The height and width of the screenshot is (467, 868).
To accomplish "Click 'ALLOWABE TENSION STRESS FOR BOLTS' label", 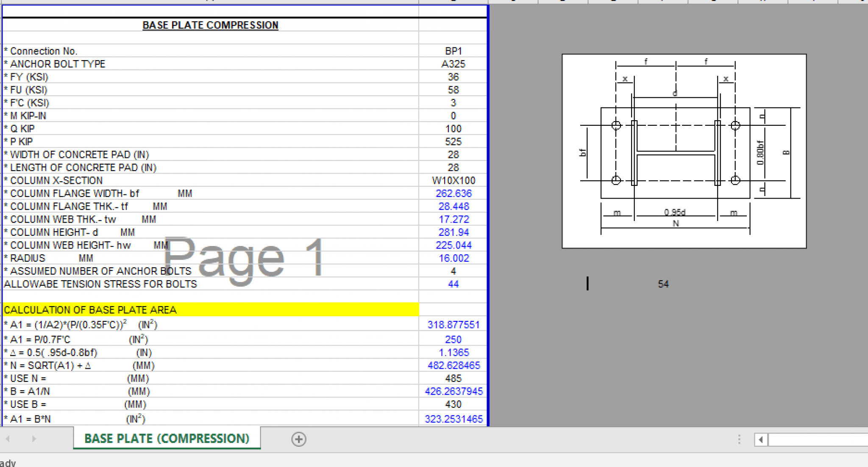I will (100, 284).
